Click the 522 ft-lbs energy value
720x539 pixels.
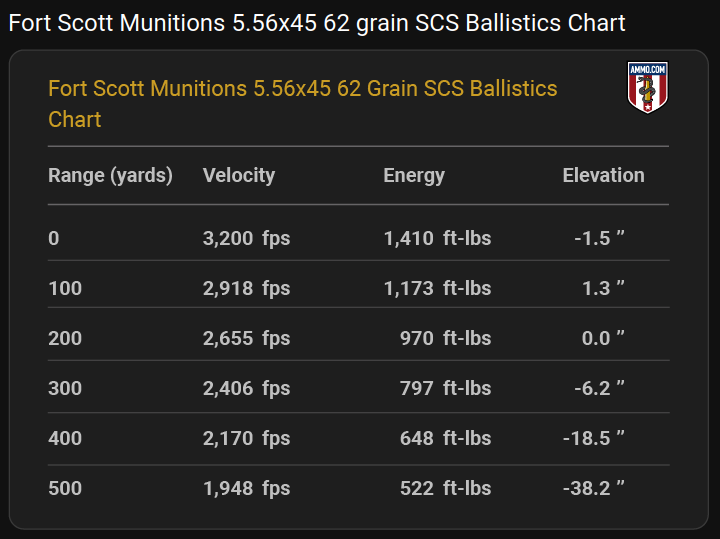tap(445, 488)
